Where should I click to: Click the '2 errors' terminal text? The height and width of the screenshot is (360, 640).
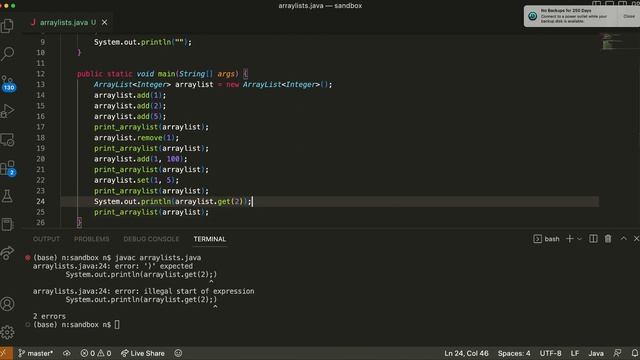coord(49,316)
